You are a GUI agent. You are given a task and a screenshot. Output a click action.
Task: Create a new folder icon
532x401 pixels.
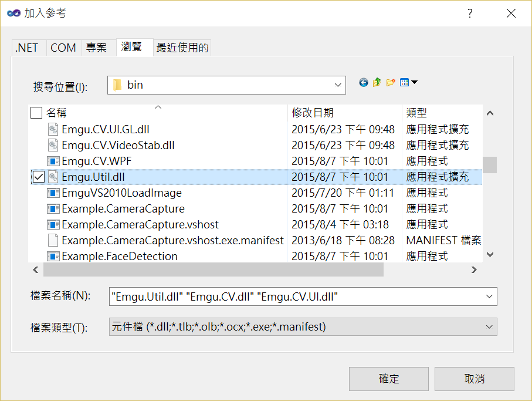tap(391, 83)
